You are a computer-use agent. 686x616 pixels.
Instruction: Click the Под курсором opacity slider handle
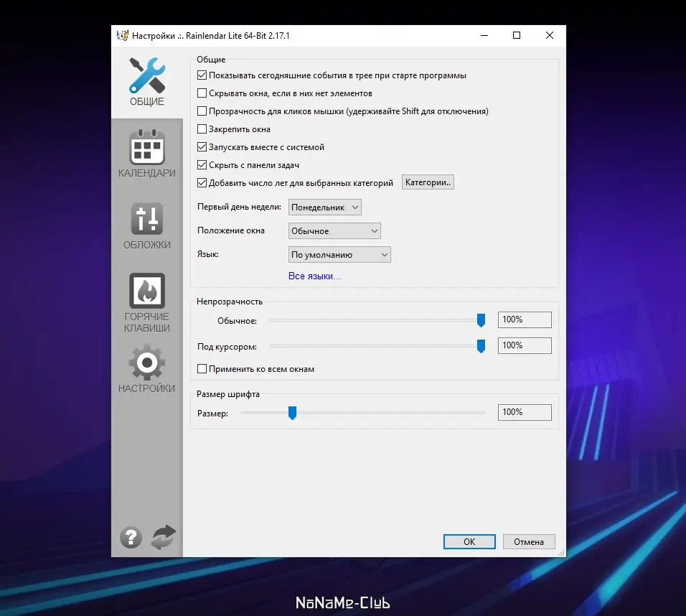pos(481,346)
